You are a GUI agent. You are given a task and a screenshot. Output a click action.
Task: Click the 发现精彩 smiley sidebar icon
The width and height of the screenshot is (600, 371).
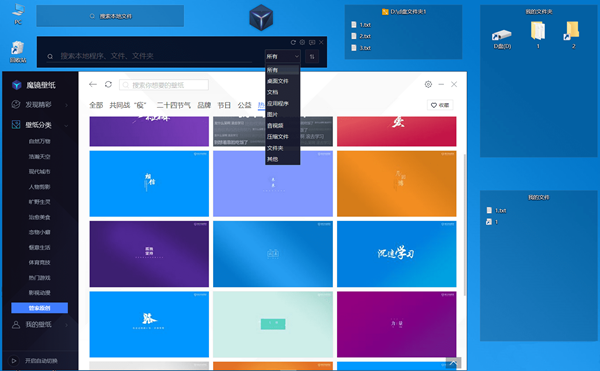coord(16,104)
